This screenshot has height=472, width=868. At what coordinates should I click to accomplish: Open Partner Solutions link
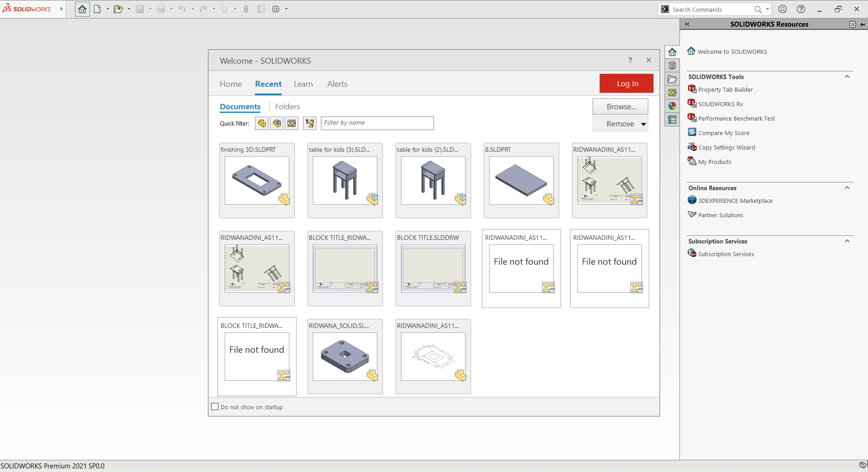tap(721, 215)
